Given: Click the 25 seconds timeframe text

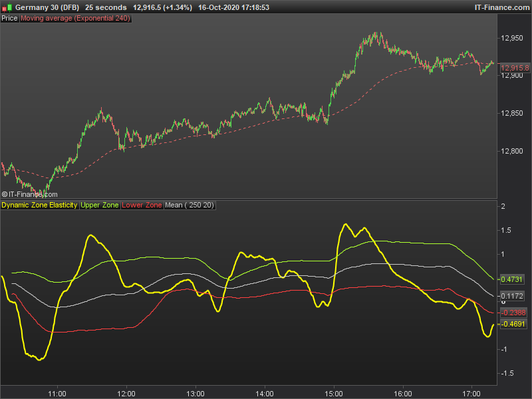Looking at the screenshot, I should pyautogui.click(x=106, y=7).
